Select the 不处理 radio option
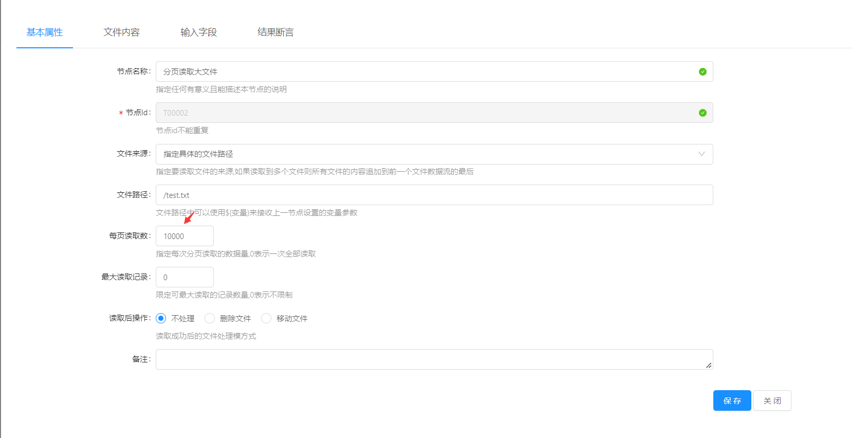The height and width of the screenshot is (438, 868). click(x=161, y=318)
